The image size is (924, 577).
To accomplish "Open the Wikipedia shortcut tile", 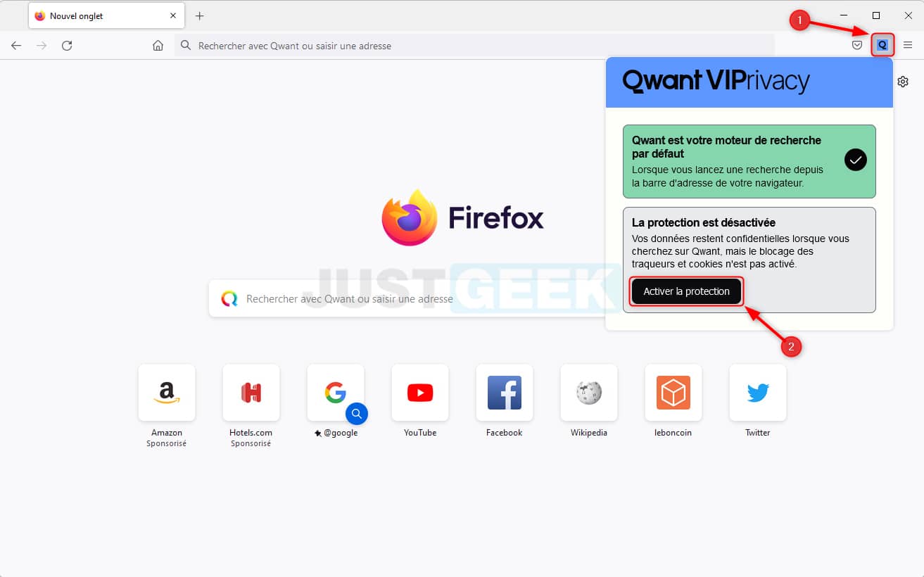I will coord(589,401).
